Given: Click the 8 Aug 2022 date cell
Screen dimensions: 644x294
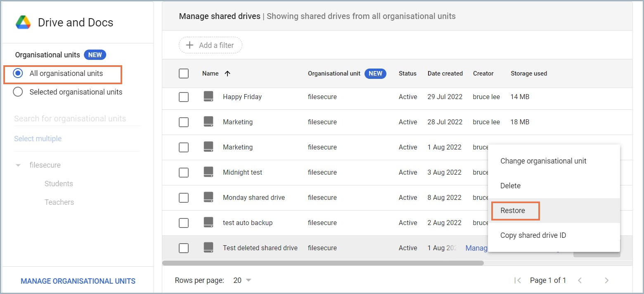Looking at the screenshot, I should [x=445, y=198].
